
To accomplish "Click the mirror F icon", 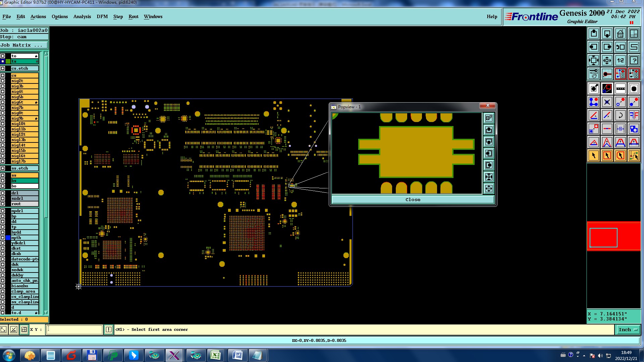I will coord(634,115).
